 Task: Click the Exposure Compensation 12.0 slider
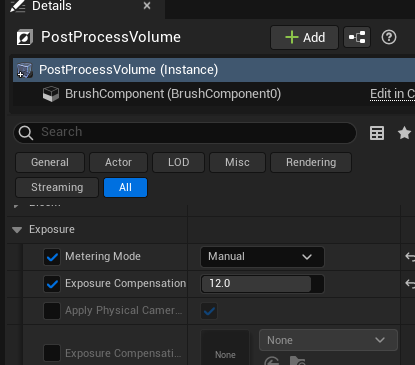tap(262, 284)
